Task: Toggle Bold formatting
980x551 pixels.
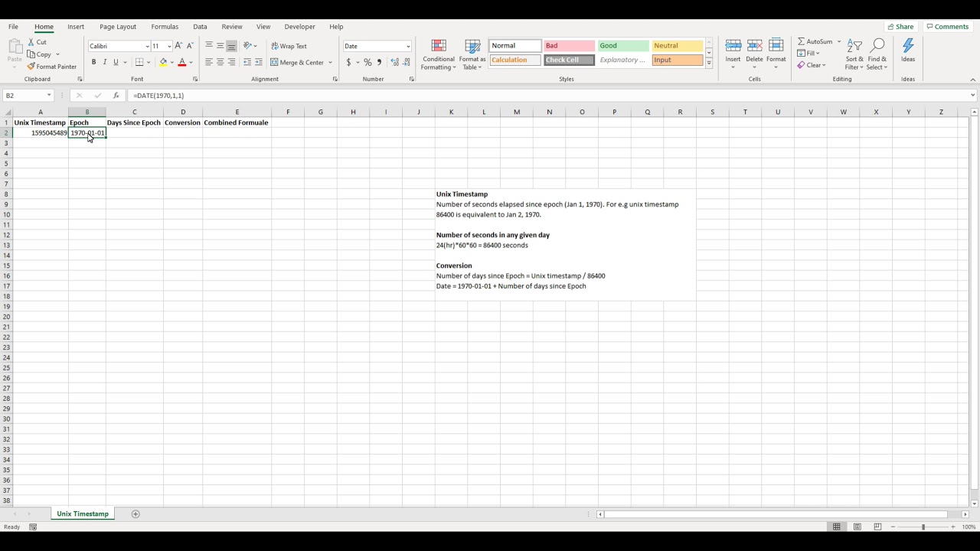Action: 93,62
